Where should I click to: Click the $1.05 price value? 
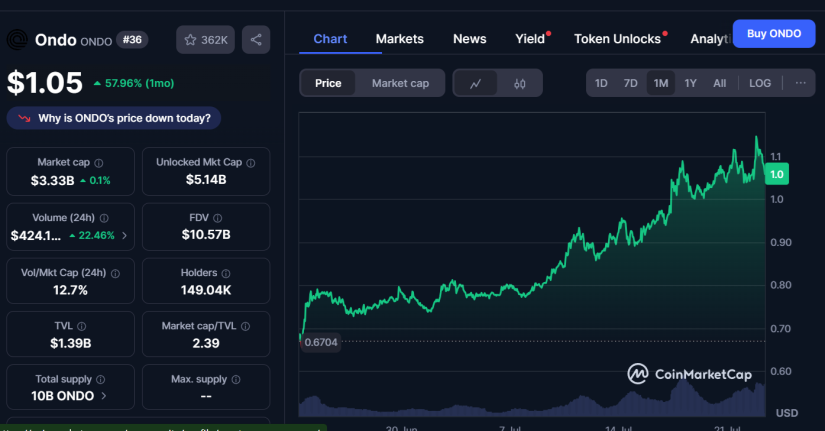tap(45, 83)
